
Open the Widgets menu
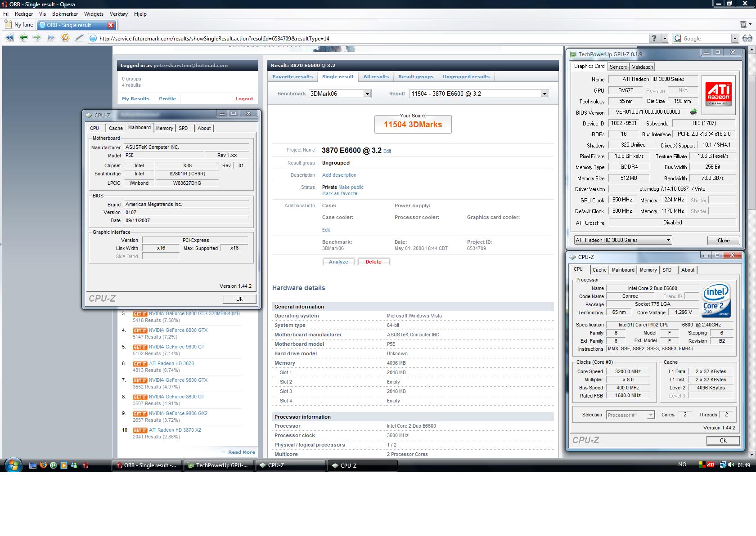(94, 14)
